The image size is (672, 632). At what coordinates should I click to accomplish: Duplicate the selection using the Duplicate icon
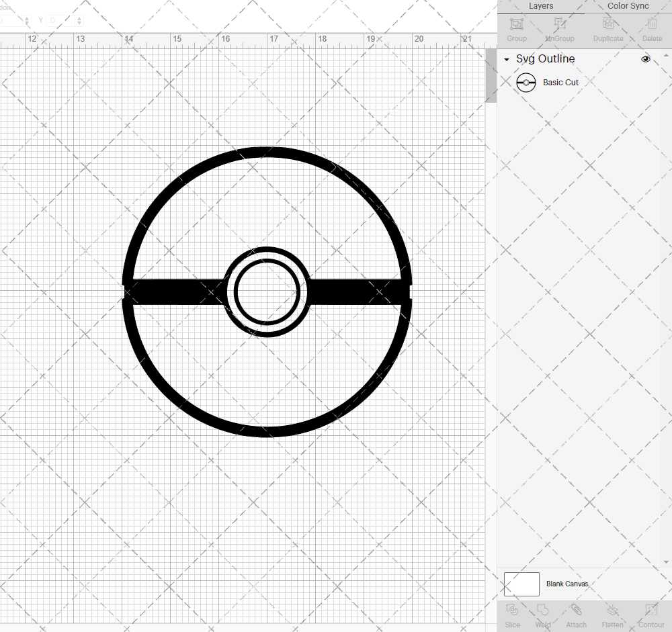[608, 27]
